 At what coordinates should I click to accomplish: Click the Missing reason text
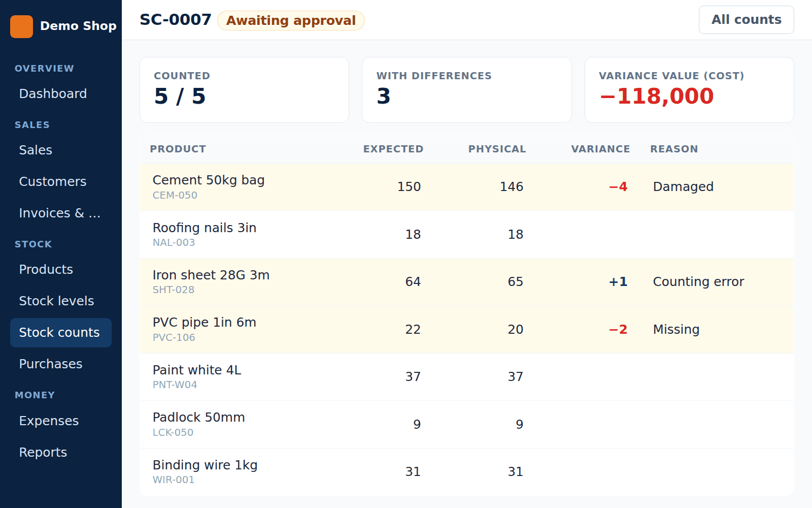pos(676,329)
